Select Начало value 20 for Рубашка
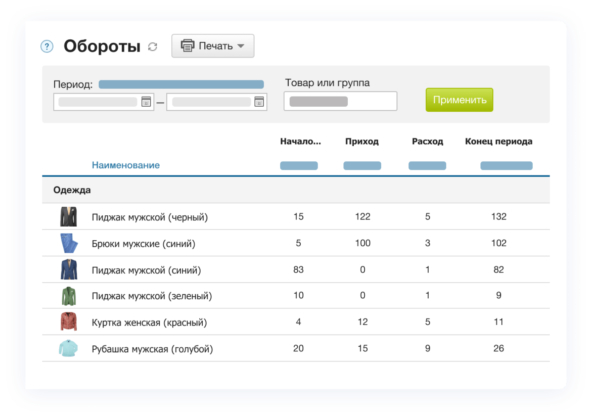592x418 pixels. pyautogui.click(x=298, y=348)
